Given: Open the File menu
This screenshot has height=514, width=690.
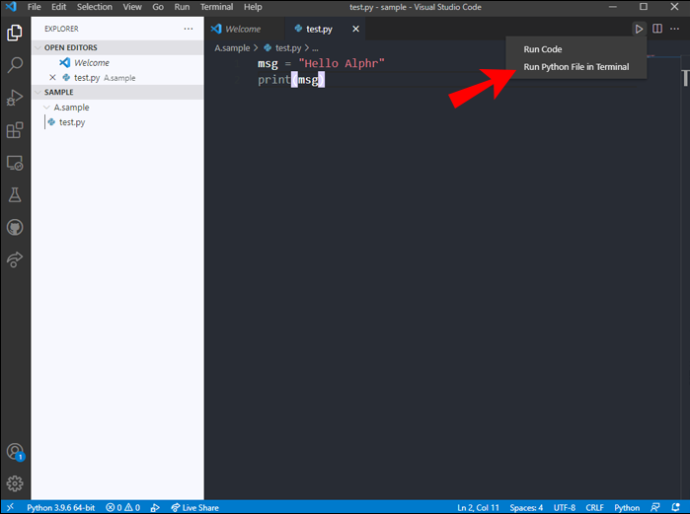Looking at the screenshot, I should pos(34,7).
